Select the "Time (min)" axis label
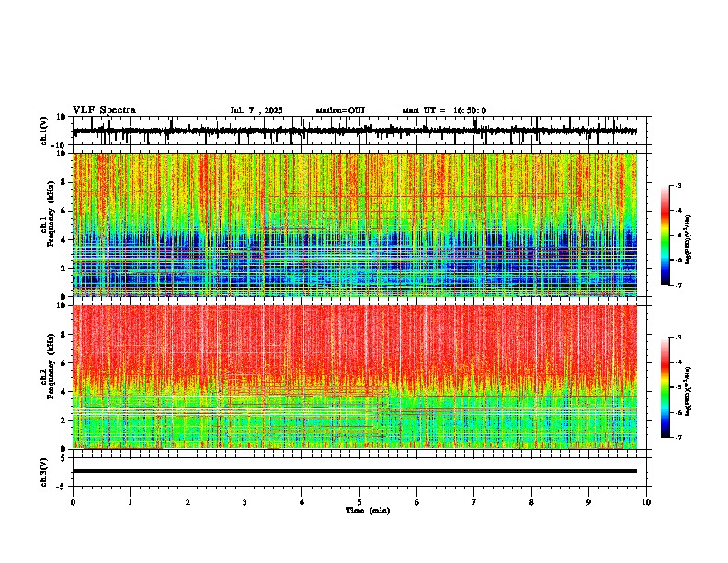728x563 pixels. pos(368,511)
